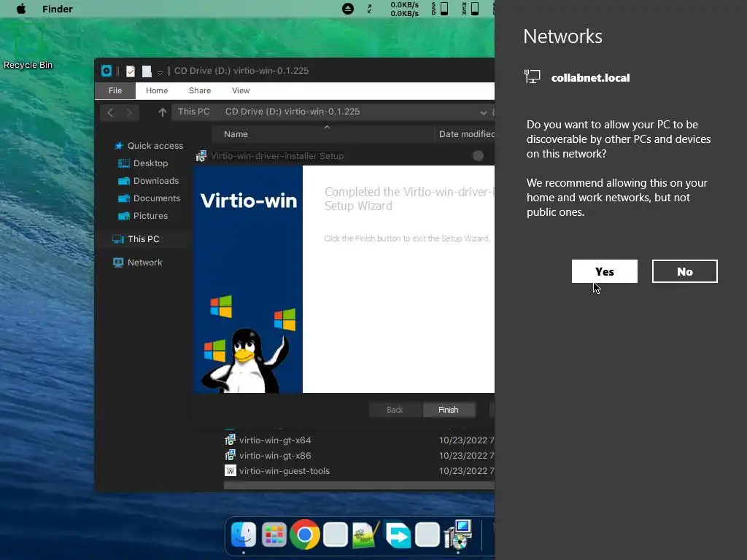Open Desktop in navigation pane
Screen dimensions: 747x560
pos(150,163)
